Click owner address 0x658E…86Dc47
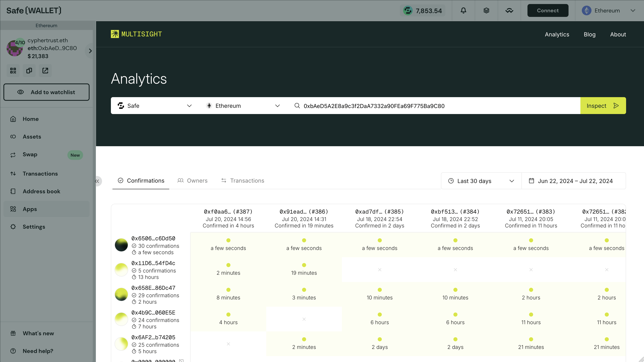Screen dimensions: 644x362 153,288
